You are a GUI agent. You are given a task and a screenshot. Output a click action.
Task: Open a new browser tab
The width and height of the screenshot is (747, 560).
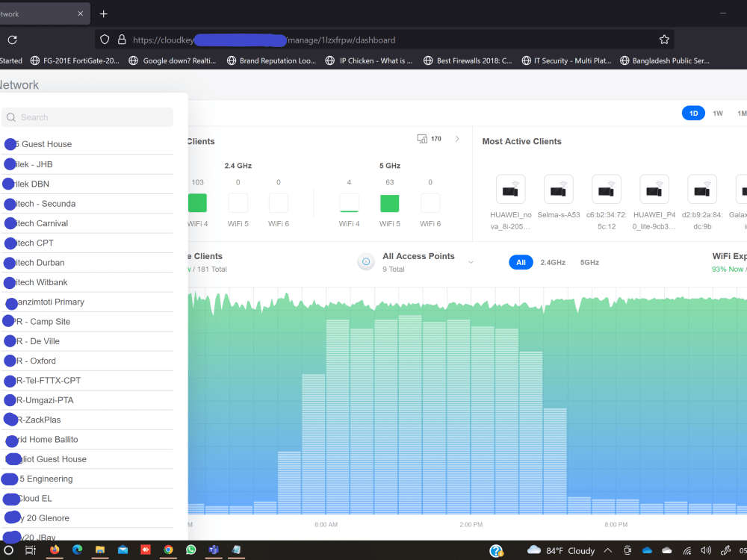point(103,13)
